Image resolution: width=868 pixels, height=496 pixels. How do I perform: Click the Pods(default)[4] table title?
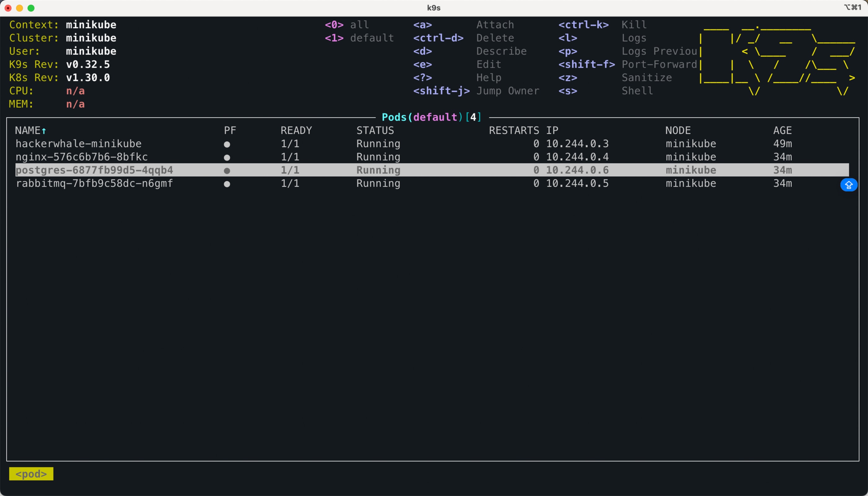coord(431,118)
